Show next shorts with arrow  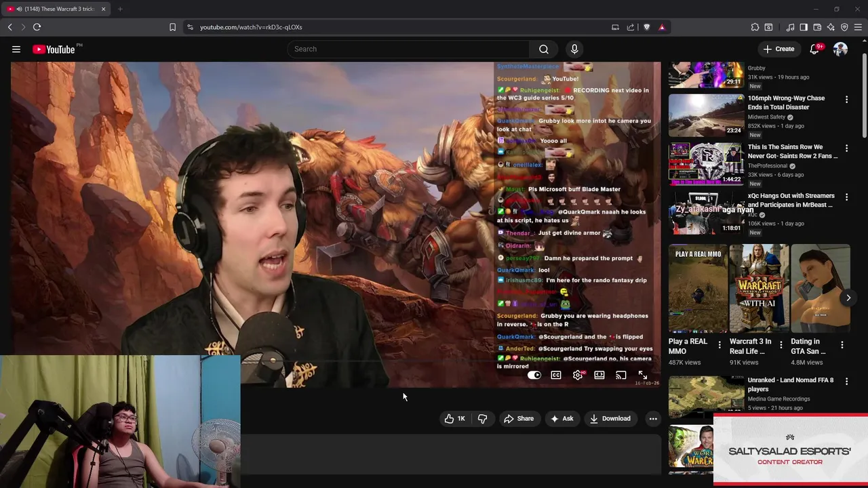pyautogui.click(x=848, y=298)
